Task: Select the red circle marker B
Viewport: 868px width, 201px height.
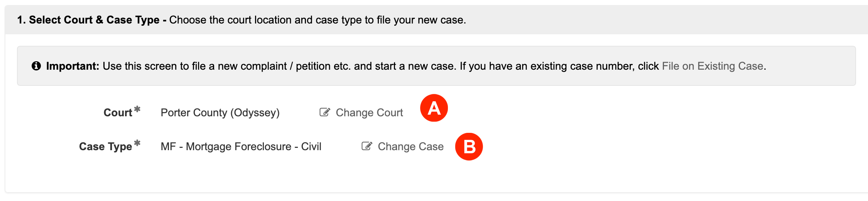Action: coord(469,147)
